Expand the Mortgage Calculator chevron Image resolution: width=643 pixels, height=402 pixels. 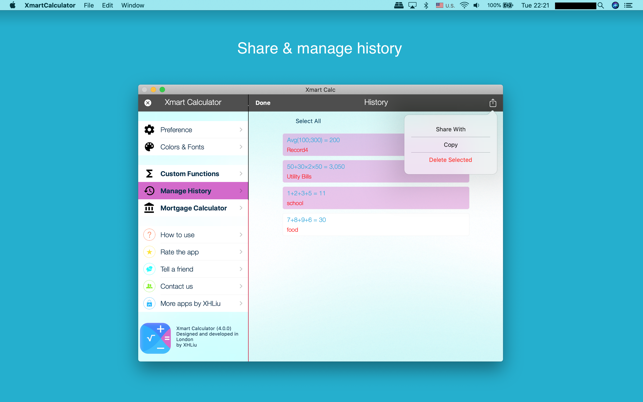(241, 208)
